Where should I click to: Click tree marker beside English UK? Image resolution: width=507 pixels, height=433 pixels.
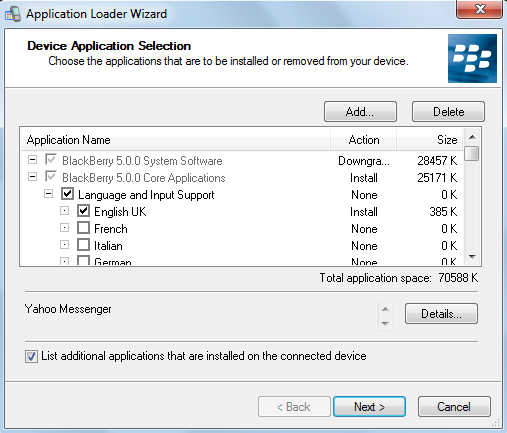tap(64, 211)
